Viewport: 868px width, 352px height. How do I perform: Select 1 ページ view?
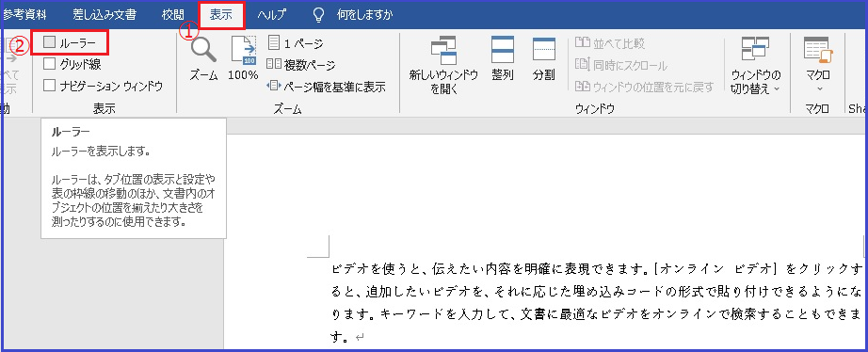coord(296,43)
